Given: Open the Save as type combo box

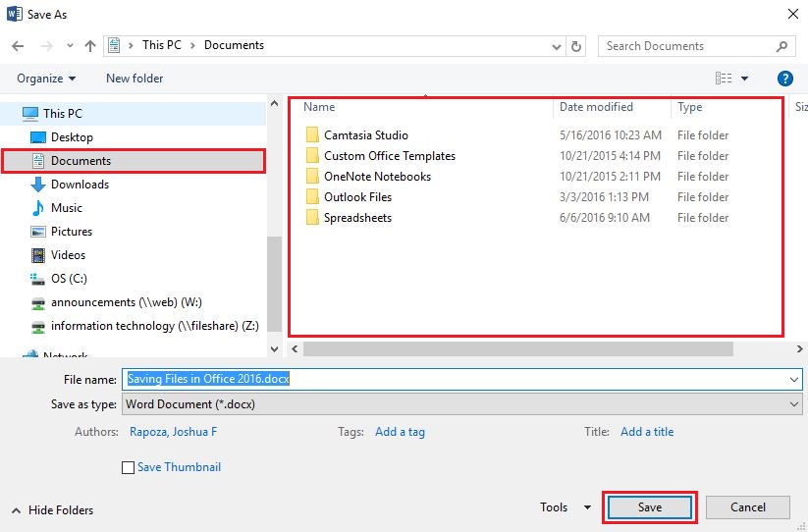Looking at the screenshot, I should [x=462, y=404].
